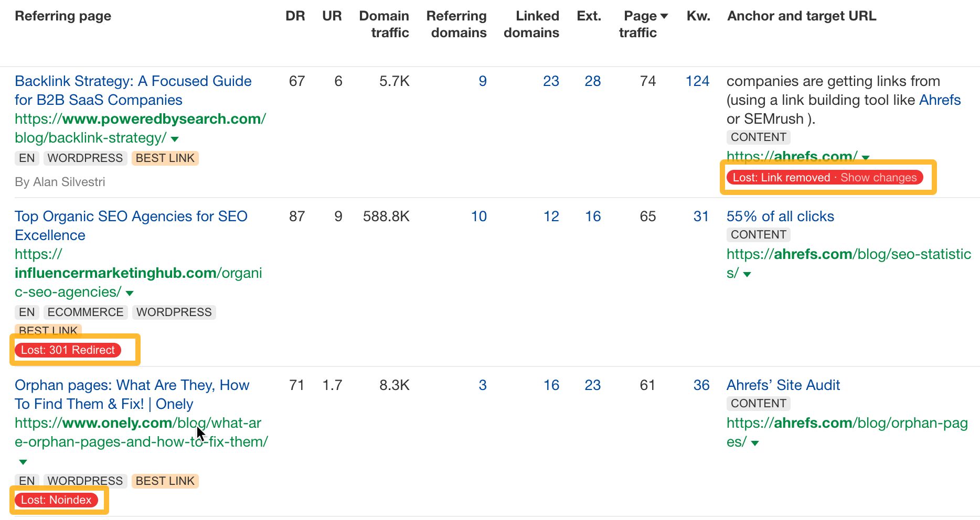Sort by the Referring domains column header
Viewport: 980px width, 520px height.
pos(456,24)
